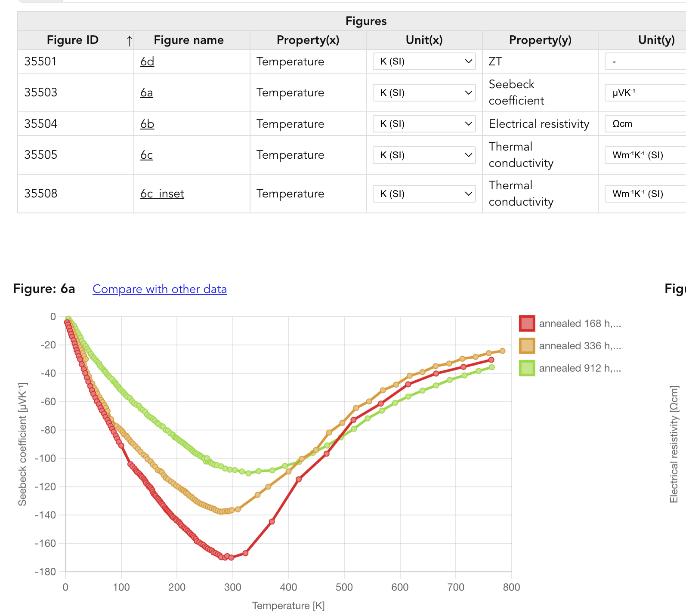Click the Figure name column header
This screenshot has height=616, width=686.
pyautogui.click(x=188, y=40)
